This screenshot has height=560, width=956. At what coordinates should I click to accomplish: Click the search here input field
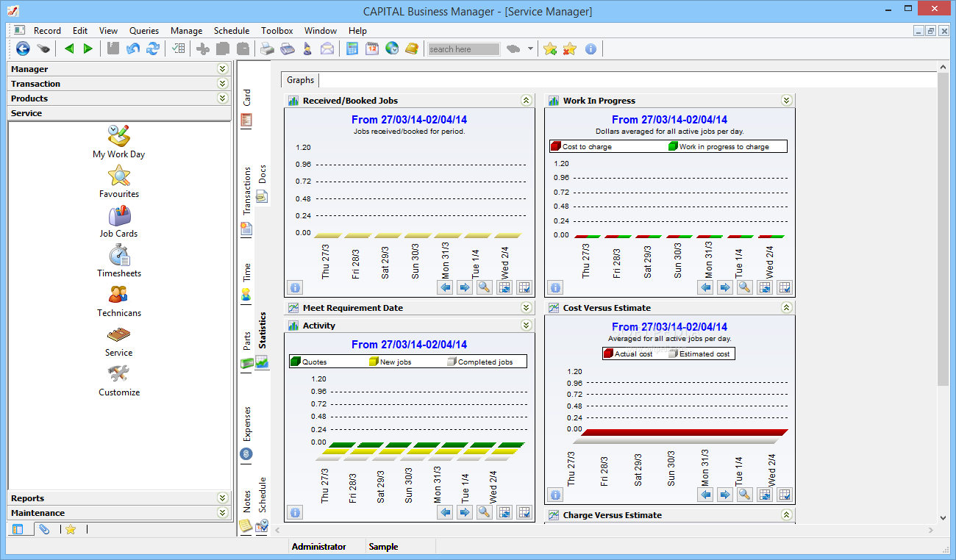tap(463, 49)
